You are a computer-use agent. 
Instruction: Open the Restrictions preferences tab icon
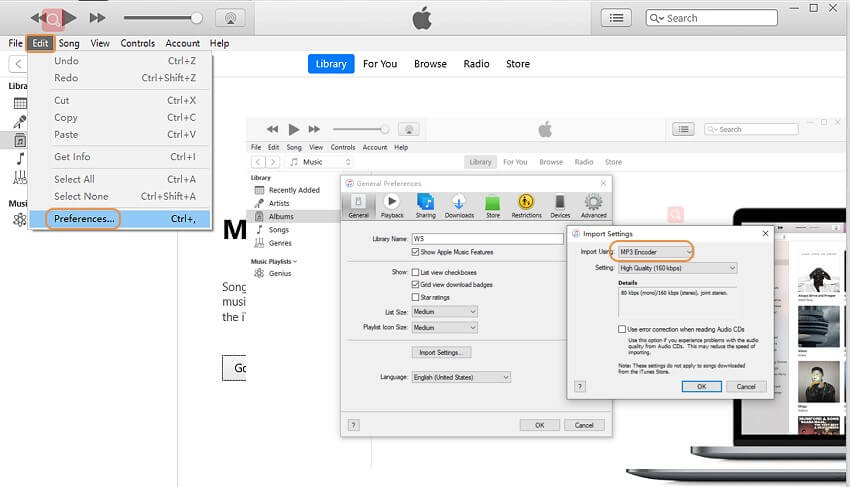coord(526,206)
